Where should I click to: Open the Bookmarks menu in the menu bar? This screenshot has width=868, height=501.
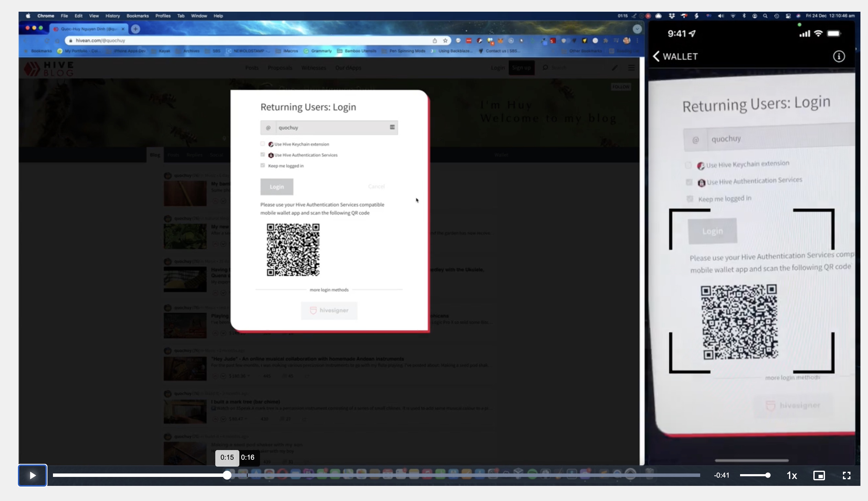click(x=138, y=16)
